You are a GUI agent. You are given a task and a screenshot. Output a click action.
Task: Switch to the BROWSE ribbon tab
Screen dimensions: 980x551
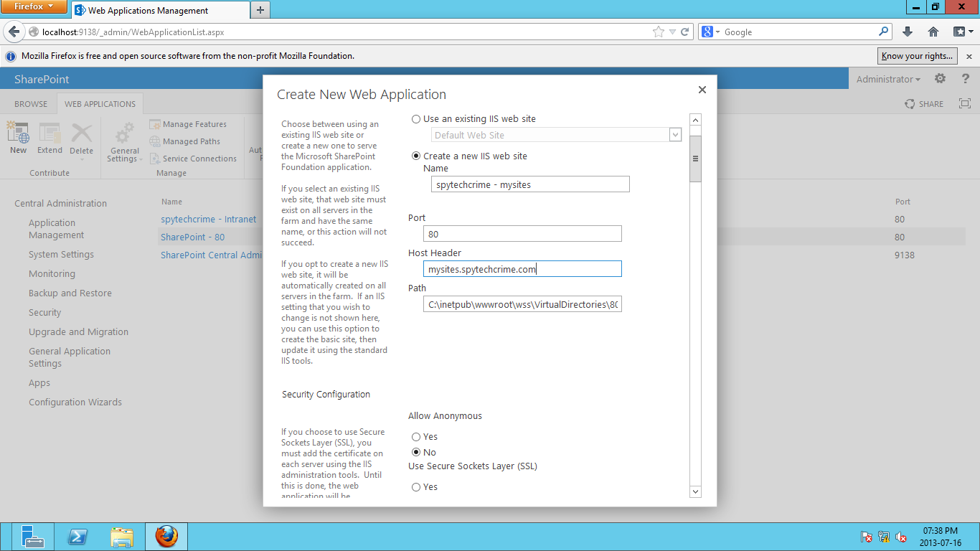(x=31, y=104)
